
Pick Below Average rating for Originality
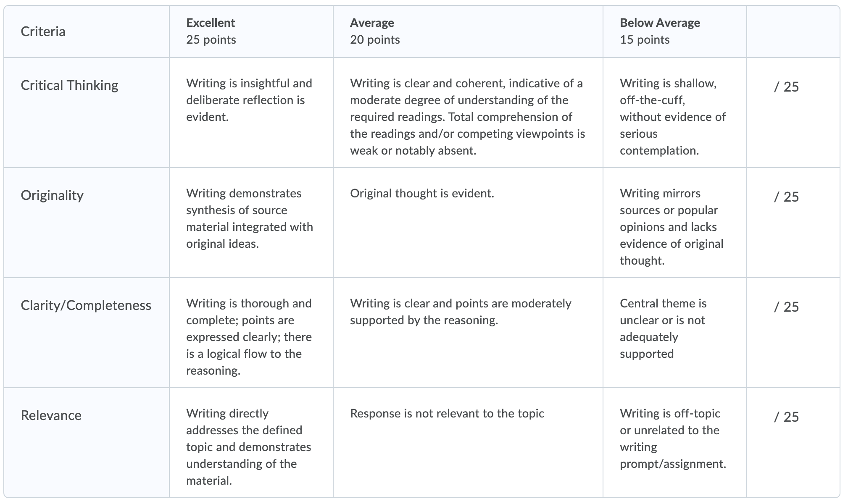coord(675,223)
